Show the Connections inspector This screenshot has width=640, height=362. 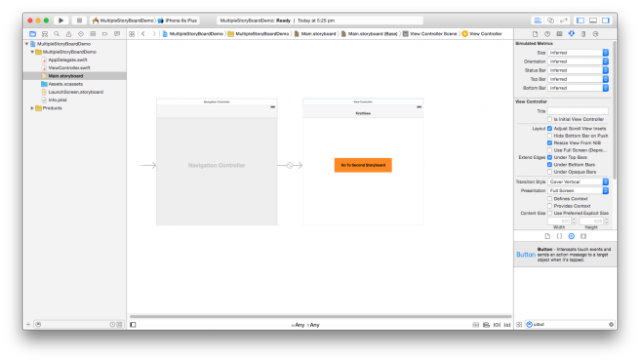596,34
